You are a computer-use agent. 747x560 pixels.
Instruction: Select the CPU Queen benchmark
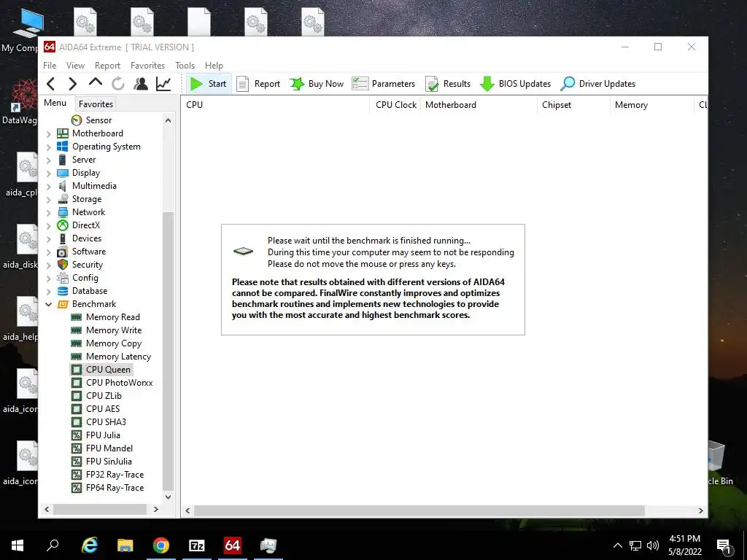click(x=101, y=370)
